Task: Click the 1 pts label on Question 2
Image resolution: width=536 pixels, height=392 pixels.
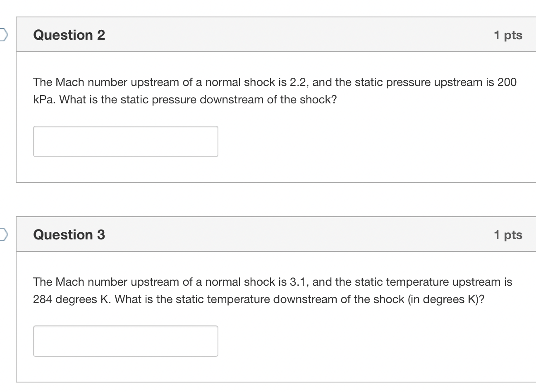Action: [x=509, y=35]
